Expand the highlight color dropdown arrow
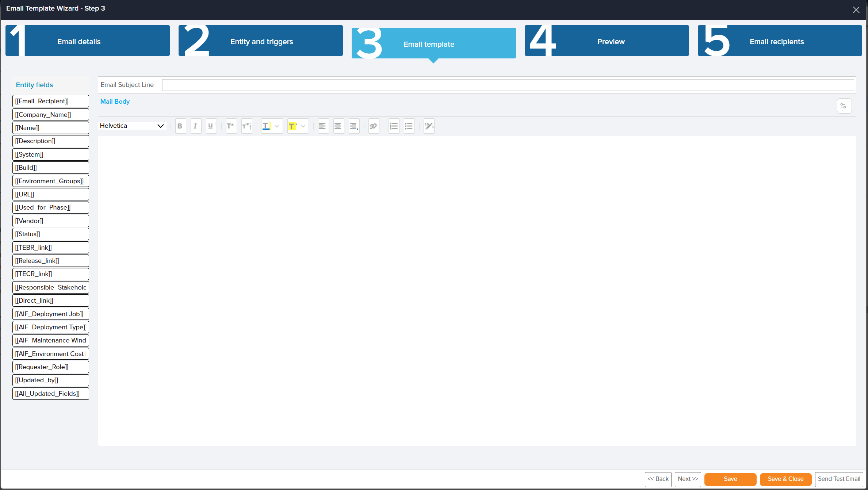This screenshot has width=868, height=490. click(x=303, y=126)
